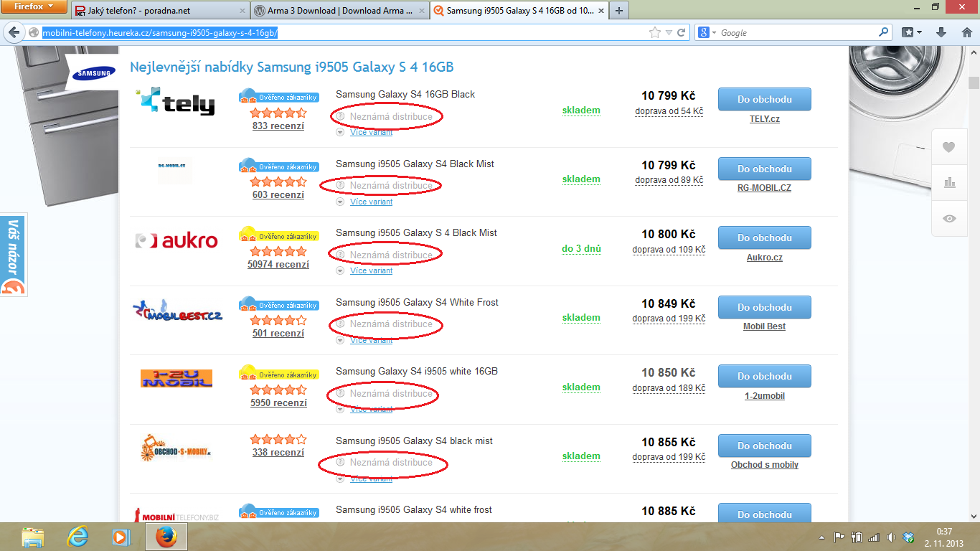Viewport: 980px width, 551px height.
Task: Open the media player taskbar icon
Action: tap(120, 536)
